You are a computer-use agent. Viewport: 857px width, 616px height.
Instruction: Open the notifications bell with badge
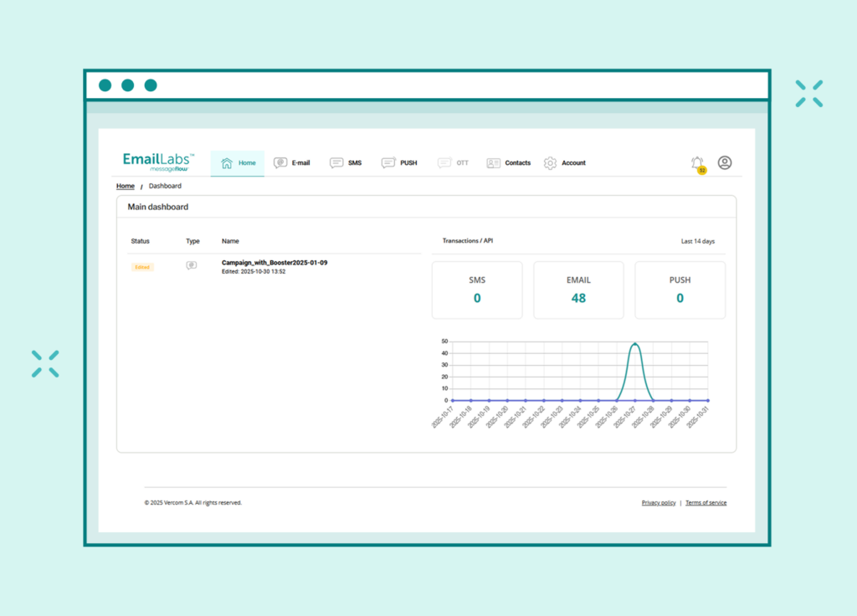click(697, 162)
